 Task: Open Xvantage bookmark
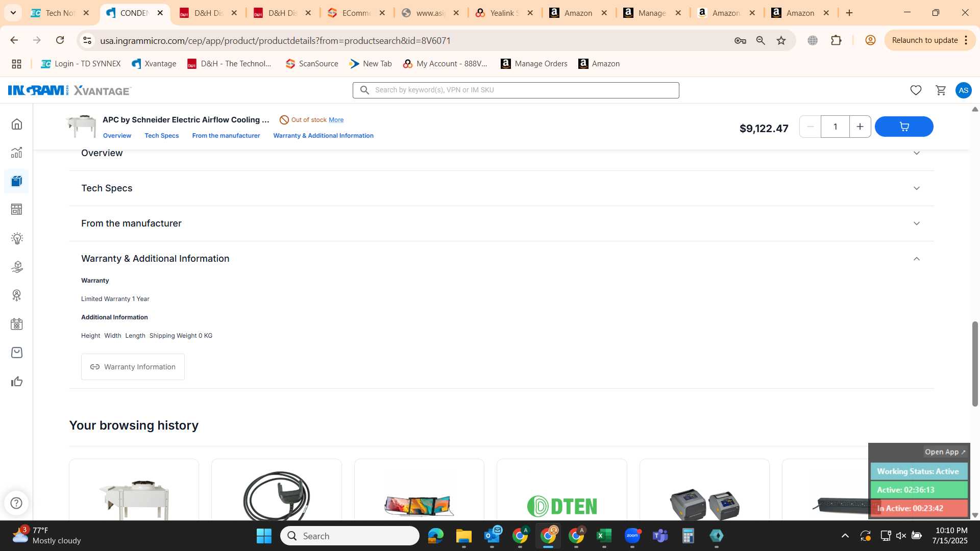[154, 64]
